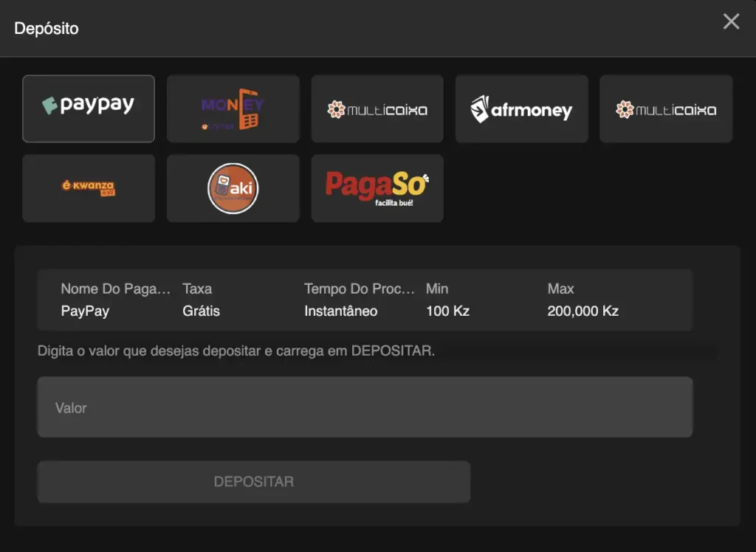
Task: Pick the multicaixa card after afrmoney
Action: pos(667,108)
